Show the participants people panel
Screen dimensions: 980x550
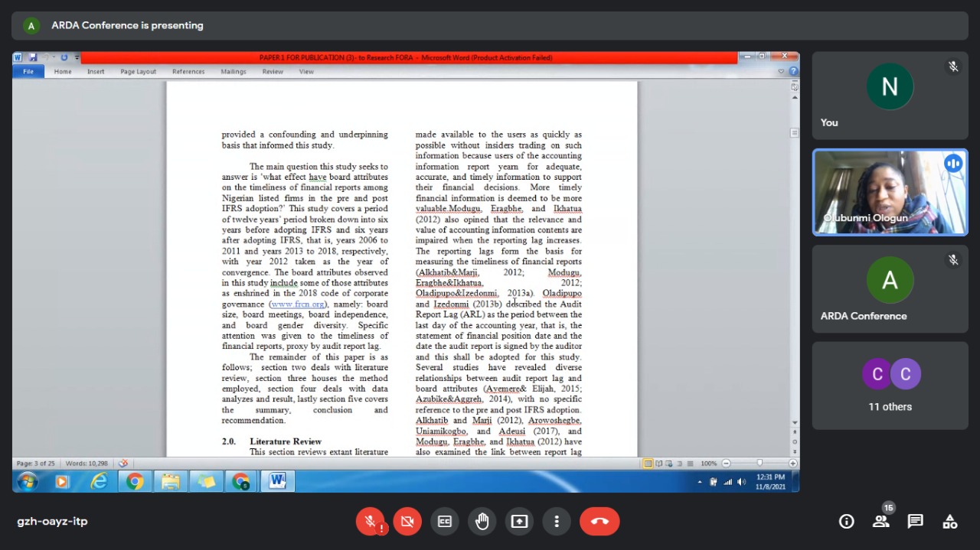(881, 522)
